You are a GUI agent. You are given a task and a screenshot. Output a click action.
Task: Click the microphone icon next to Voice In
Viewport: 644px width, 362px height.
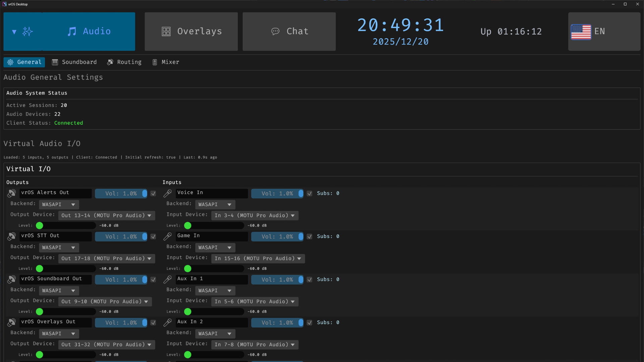(x=168, y=193)
